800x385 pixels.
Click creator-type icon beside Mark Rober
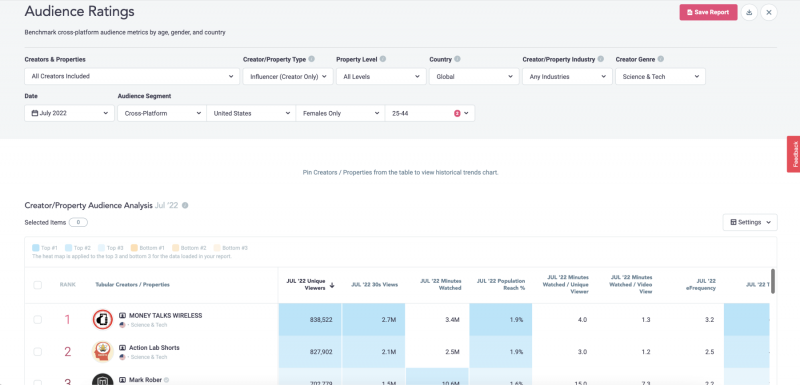[122, 380]
